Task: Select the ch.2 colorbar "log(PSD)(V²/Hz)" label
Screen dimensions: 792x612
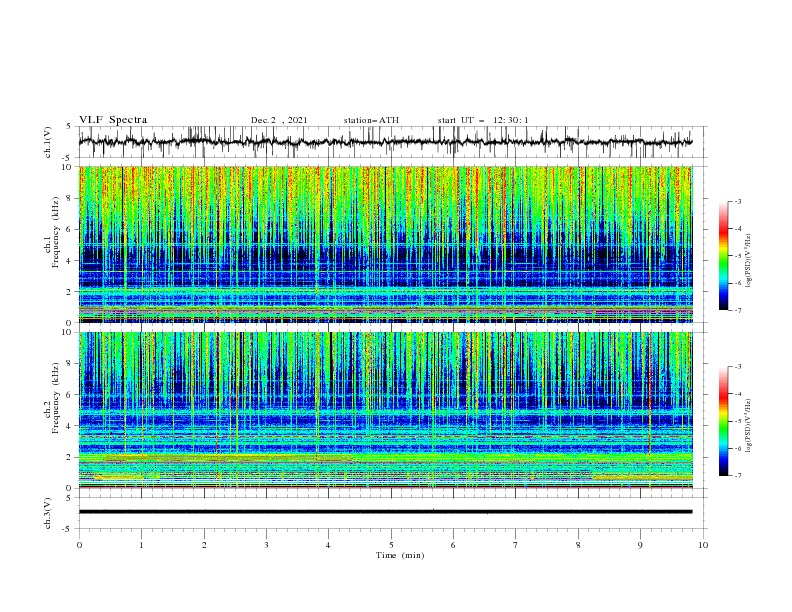Action: pos(749,425)
